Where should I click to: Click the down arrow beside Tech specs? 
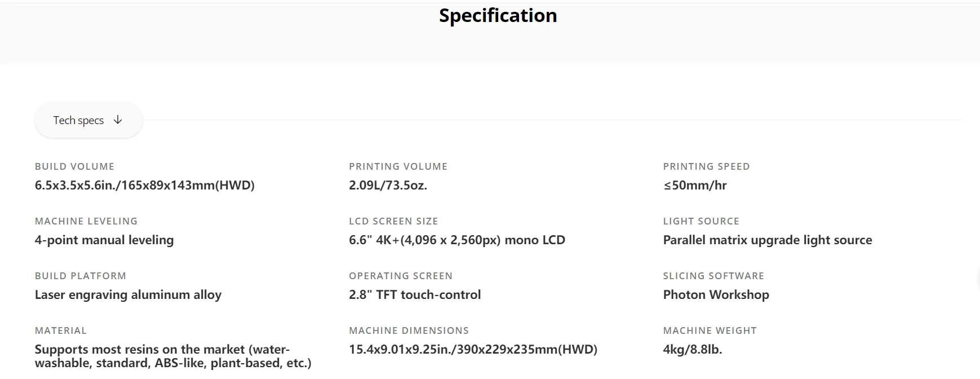[x=118, y=120]
